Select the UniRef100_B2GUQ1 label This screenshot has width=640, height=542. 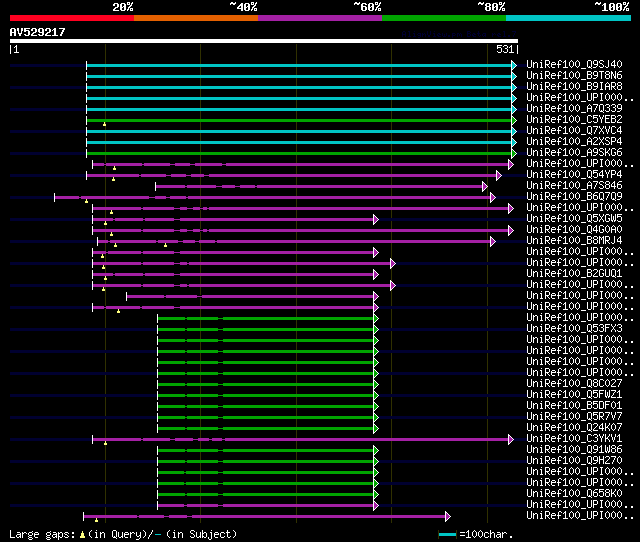574,273
